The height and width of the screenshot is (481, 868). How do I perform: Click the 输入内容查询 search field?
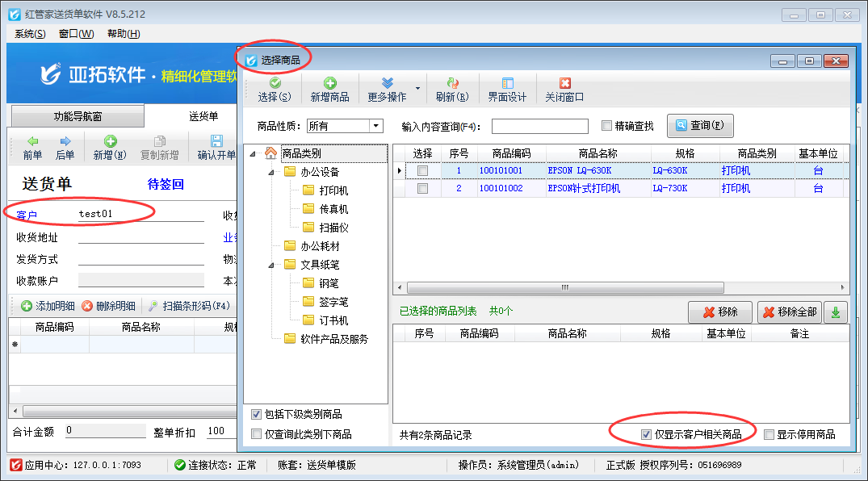pyautogui.click(x=539, y=126)
